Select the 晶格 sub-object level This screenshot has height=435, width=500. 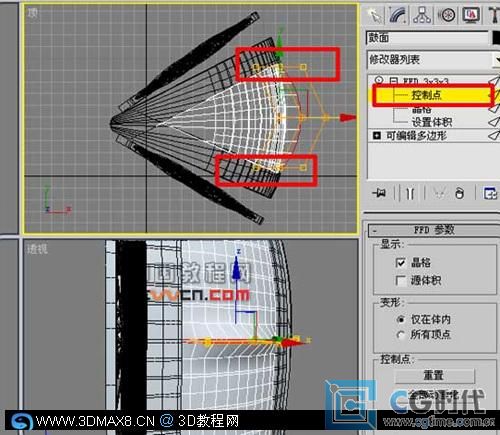tap(422, 109)
